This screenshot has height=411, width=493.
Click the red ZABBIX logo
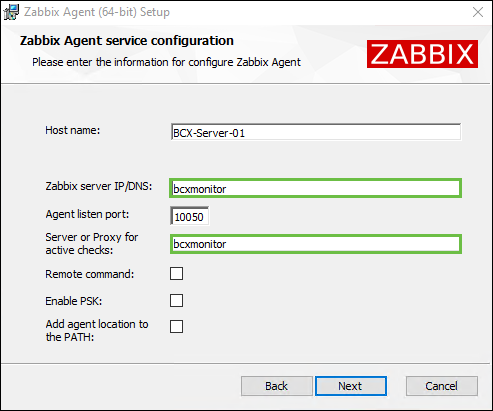pos(422,54)
